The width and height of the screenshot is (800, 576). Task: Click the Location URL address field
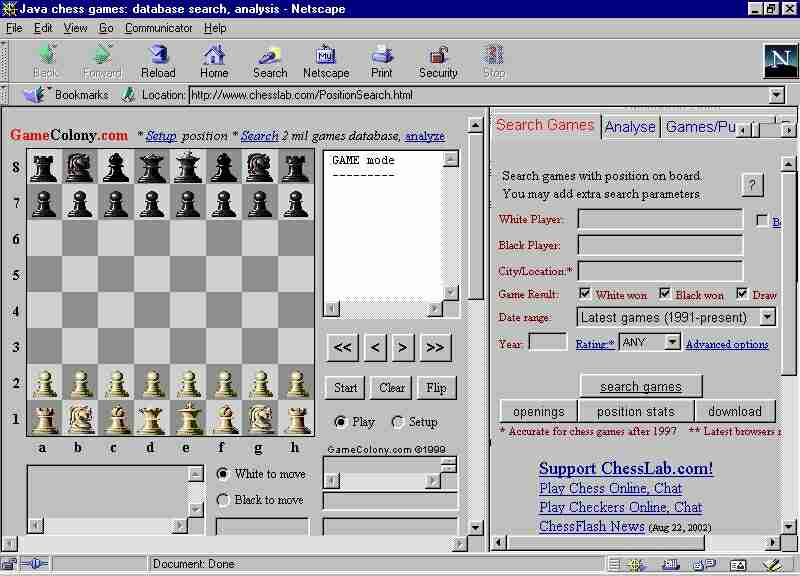click(x=479, y=95)
